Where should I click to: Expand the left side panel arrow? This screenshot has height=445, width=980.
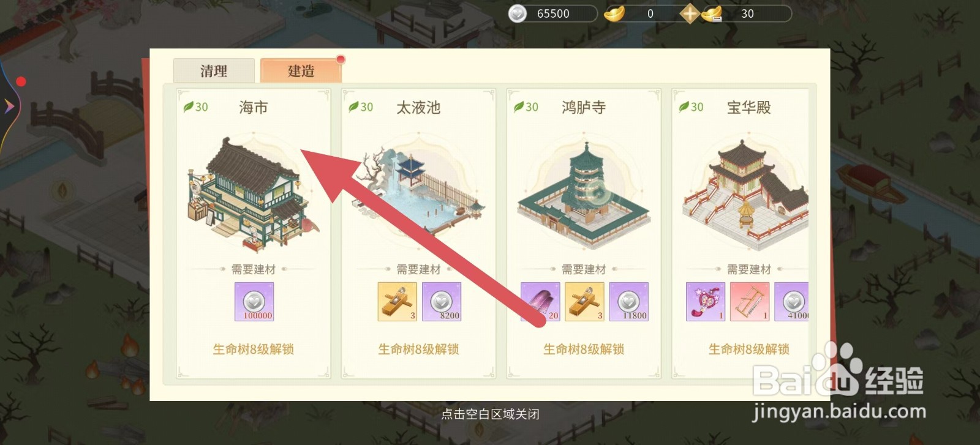click(x=9, y=106)
